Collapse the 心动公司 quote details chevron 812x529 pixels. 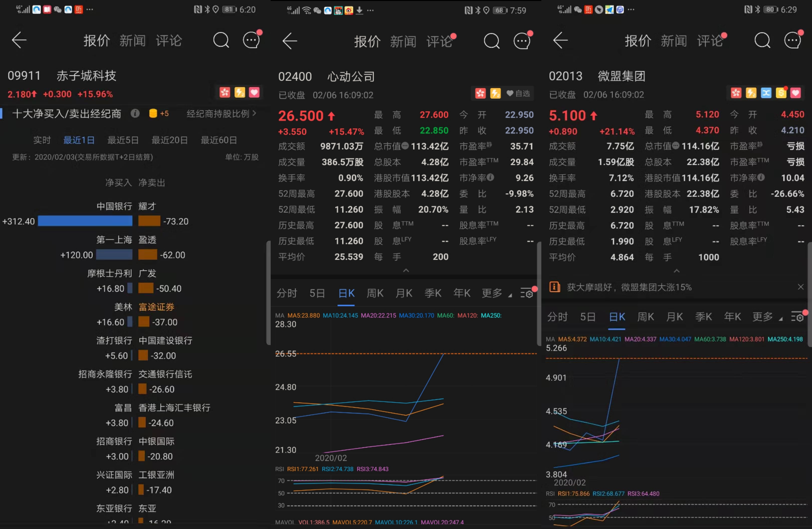406,270
